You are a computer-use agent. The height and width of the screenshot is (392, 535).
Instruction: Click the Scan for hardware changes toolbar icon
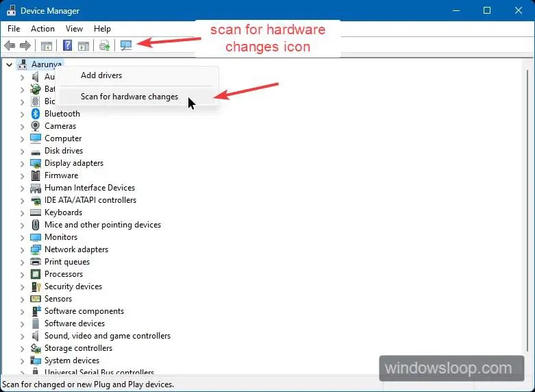coord(126,45)
